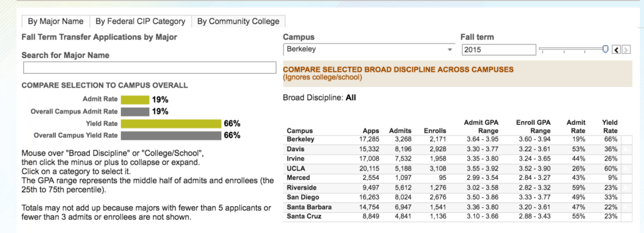Select the Merced campus row
This screenshot has height=233, width=644.
click(453, 178)
